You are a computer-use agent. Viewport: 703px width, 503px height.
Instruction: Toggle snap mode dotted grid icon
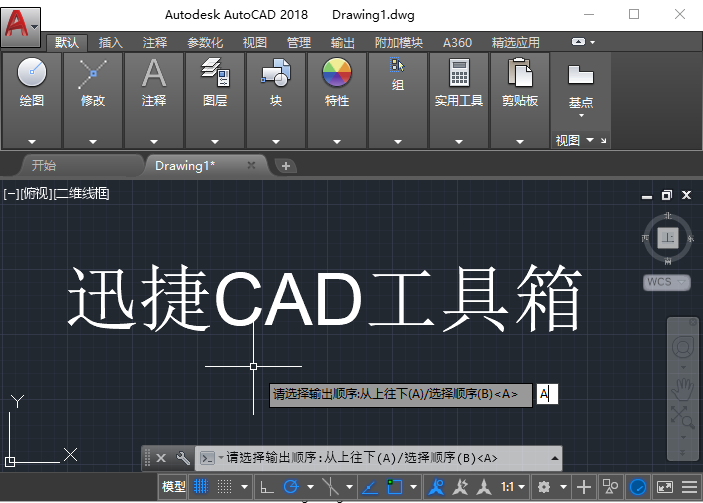point(225,487)
